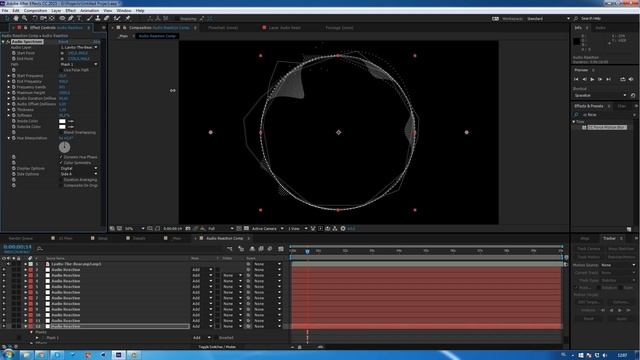
Task: Click Next Frame button in Preview panel
Action: point(600,79)
